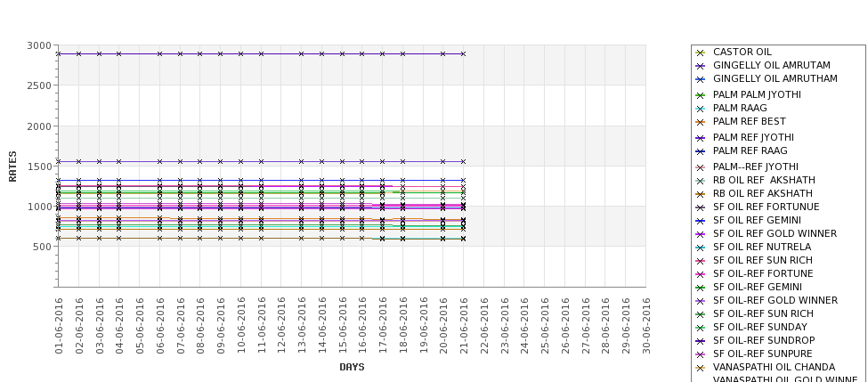Click SF OIL REF GOLD WINNER label
Screen dimensions: 868x382
pyautogui.click(x=775, y=233)
